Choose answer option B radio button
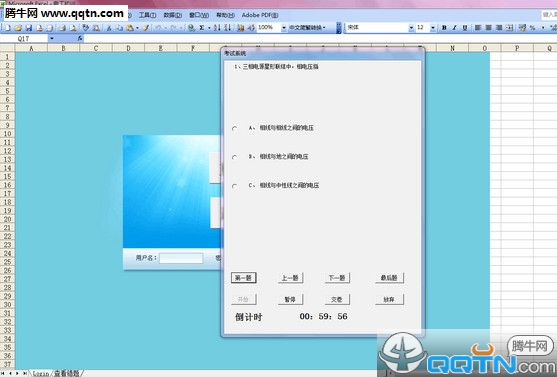Screen dimensions: 557x377 pyautogui.click(x=234, y=157)
